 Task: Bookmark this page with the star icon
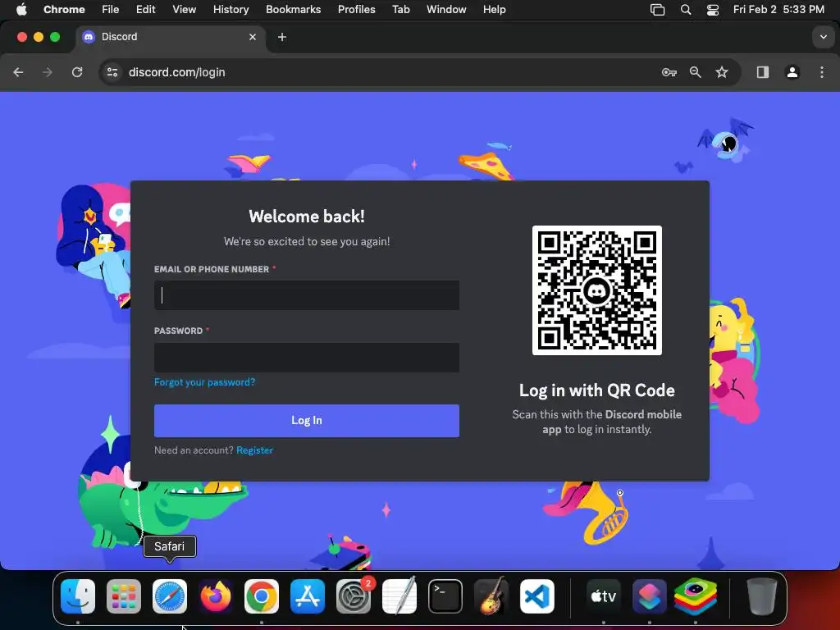pos(722,72)
